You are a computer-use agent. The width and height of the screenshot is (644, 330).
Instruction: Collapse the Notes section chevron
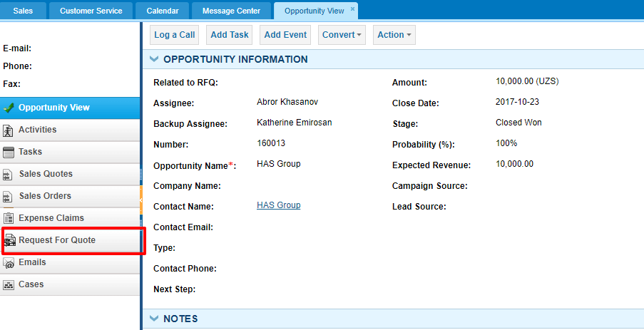tap(154, 319)
